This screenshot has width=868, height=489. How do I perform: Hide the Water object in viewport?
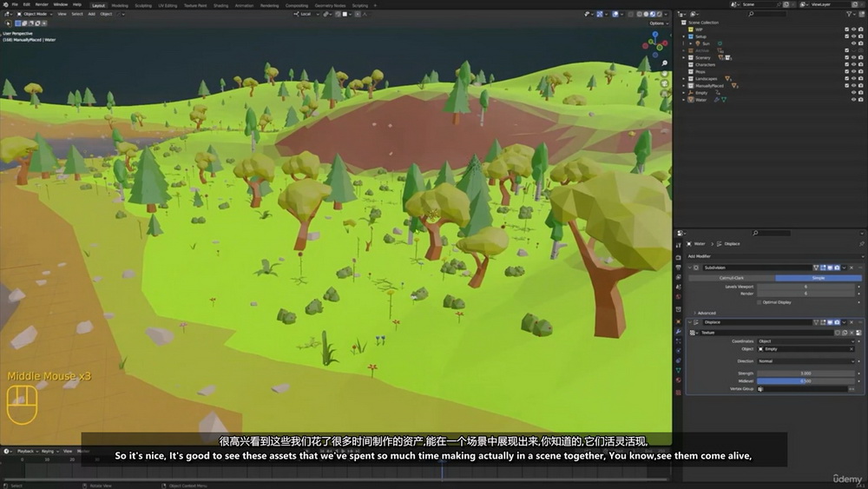click(x=853, y=100)
